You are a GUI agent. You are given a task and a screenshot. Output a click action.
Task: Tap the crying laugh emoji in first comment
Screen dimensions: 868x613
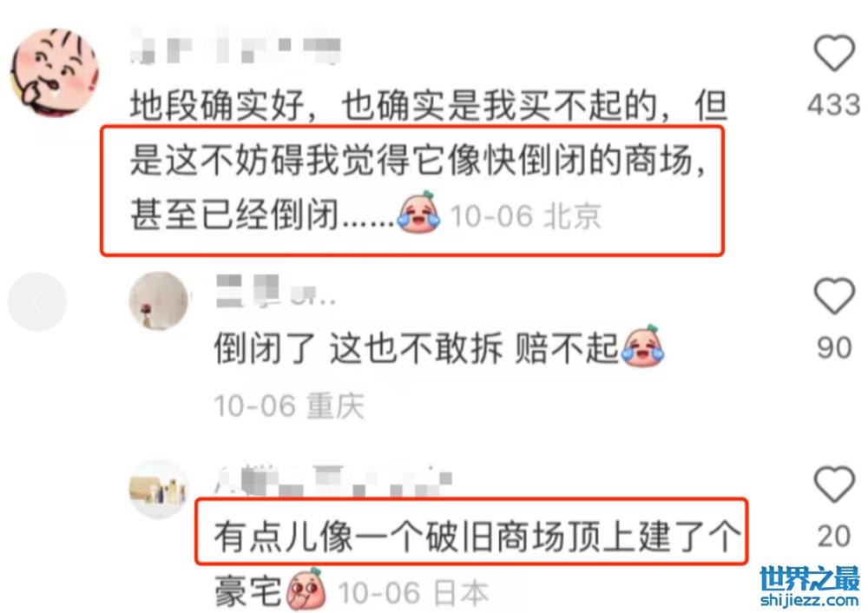[x=419, y=212]
